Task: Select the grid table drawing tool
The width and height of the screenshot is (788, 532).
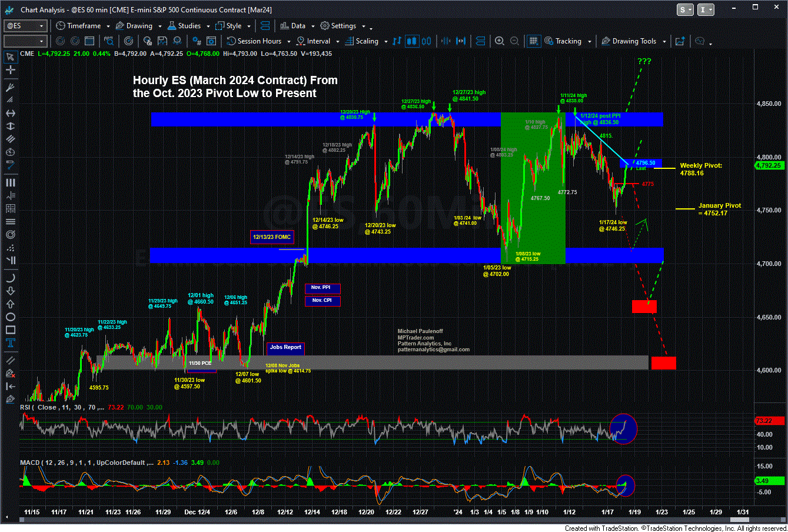Action: (x=10, y=208)
